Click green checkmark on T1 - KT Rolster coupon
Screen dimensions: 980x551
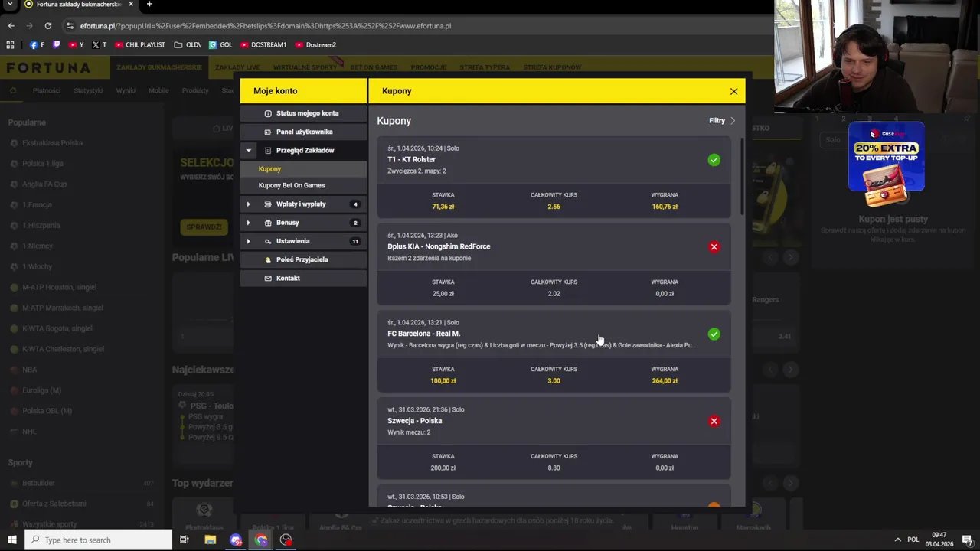714,160
